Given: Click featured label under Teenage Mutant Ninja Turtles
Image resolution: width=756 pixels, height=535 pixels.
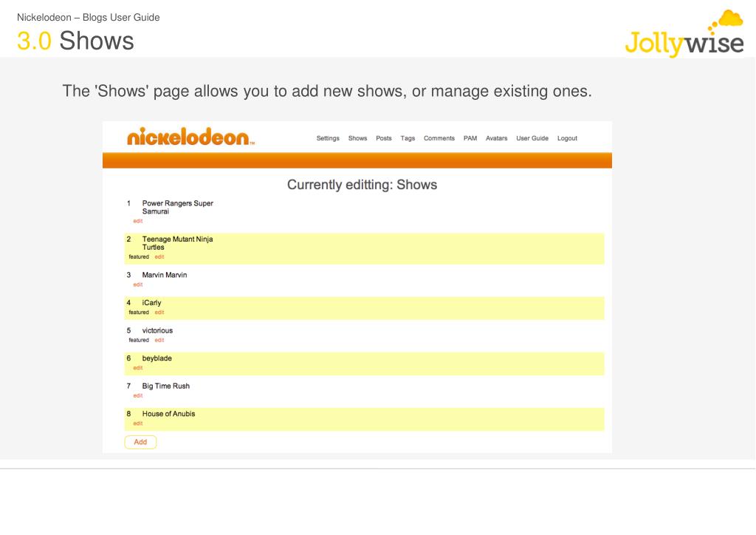Looking at the screenshot, I should pos(139,256).
